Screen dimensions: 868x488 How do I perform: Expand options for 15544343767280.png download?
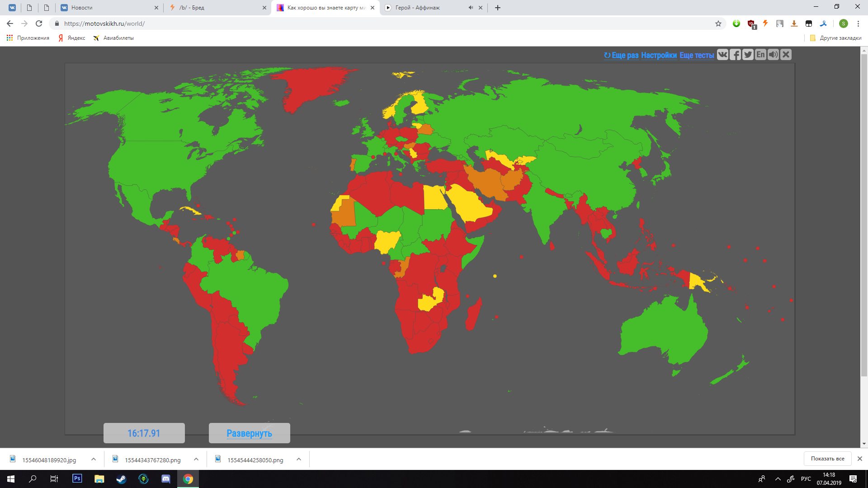(x=196, y=459)
